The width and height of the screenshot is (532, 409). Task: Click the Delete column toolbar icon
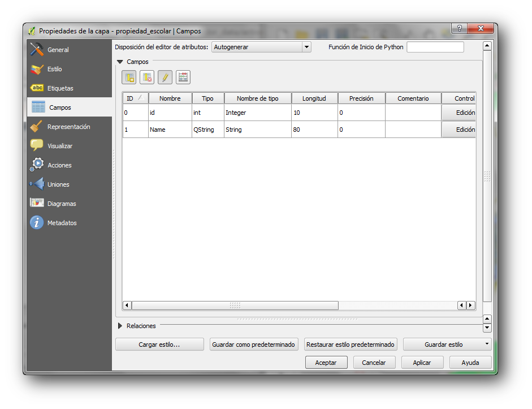click(147, 78)
